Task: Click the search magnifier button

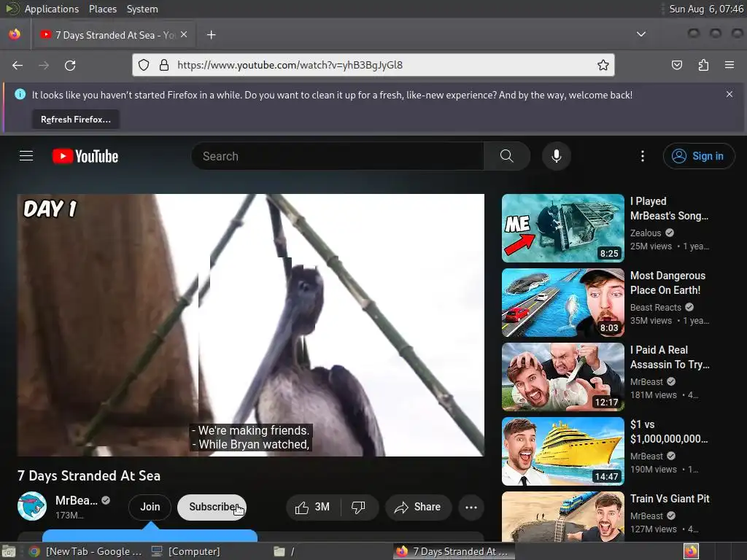Action: pyautogui.click(x=506, y=156)
